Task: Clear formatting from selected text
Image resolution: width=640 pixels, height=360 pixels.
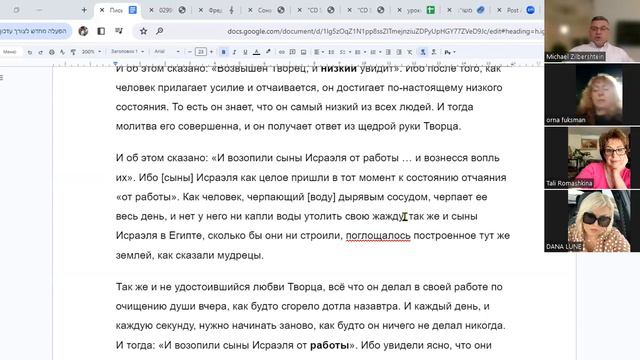Action: pyautogui.click(x=410, y=52)
